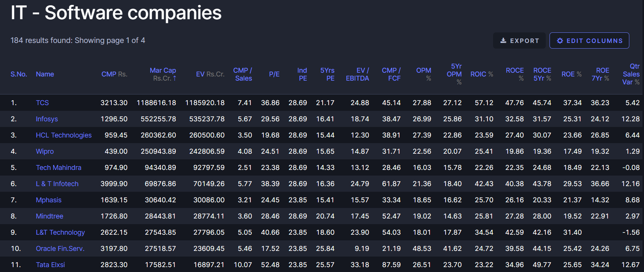Sort by CMP / FCF column header
Image resolution: width=644 pixels, height=272 pixels.
pos(391,74)
